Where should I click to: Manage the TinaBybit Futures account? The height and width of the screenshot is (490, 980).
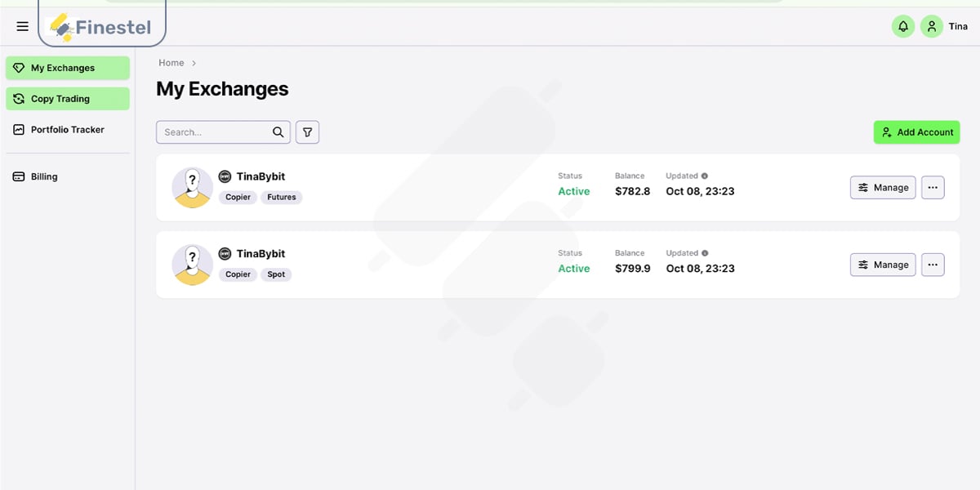coord(883,188)
